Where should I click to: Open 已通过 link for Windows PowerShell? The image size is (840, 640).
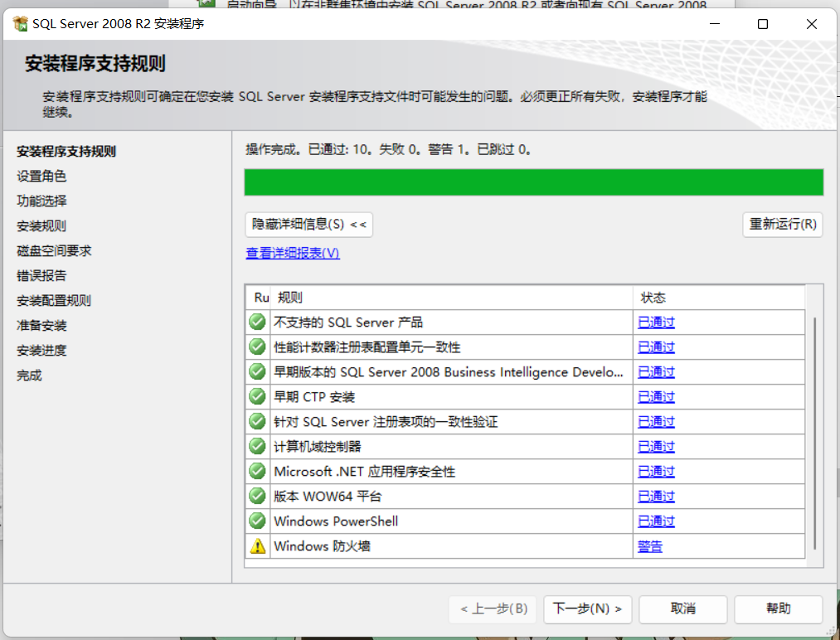656,521
